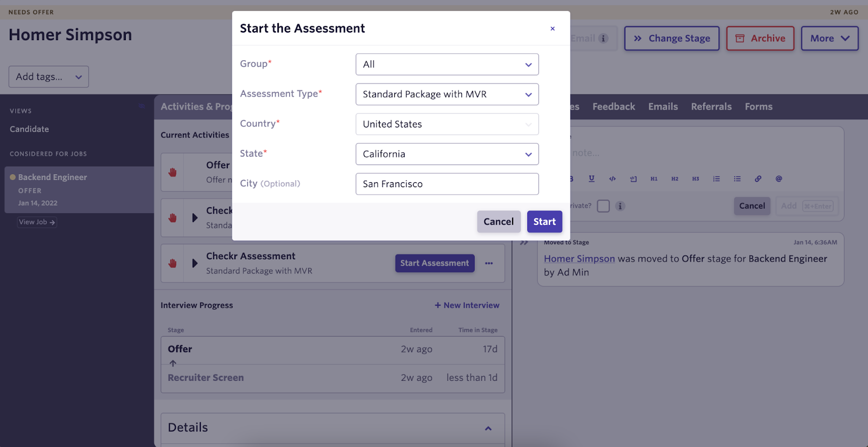Viewport: 868px width, 447px height.
Task: Click the bulleted list icon
Action: click(x=737, y=178)
